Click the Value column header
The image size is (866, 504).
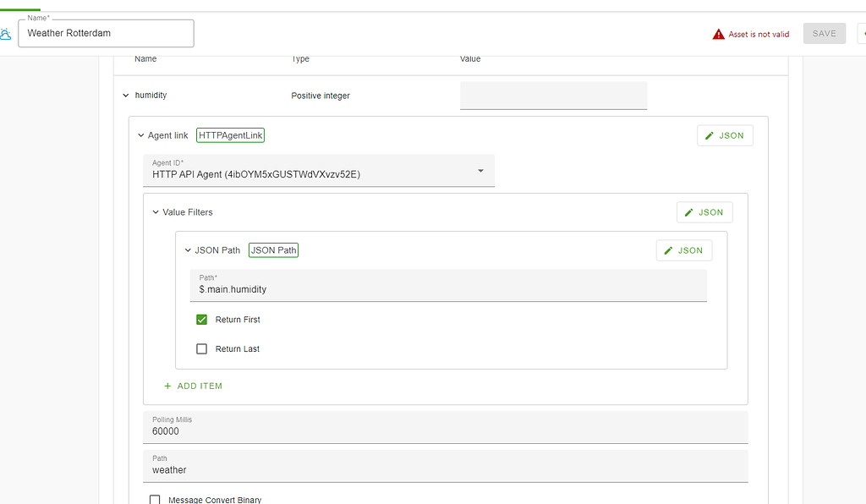point(470,58)
